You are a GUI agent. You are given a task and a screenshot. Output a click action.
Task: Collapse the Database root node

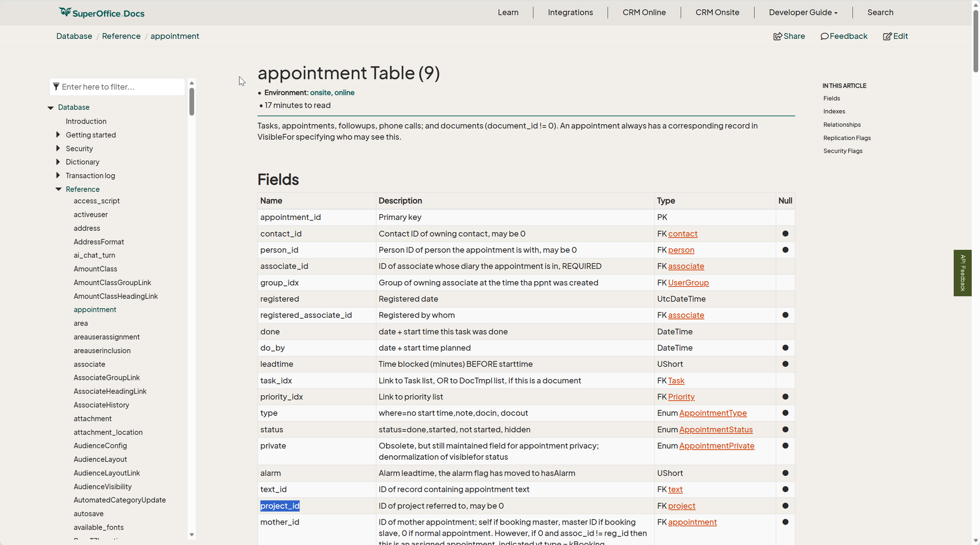[51, 108]
